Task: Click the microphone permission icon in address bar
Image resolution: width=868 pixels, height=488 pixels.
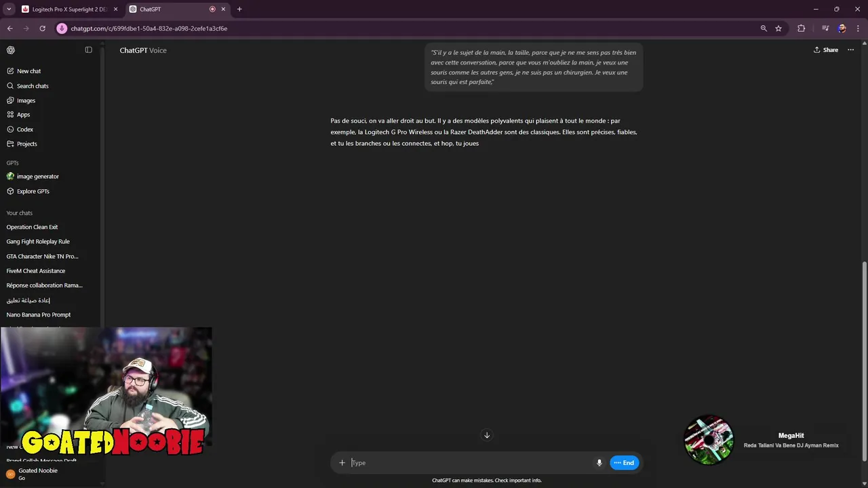Action: tap(62, 28)
